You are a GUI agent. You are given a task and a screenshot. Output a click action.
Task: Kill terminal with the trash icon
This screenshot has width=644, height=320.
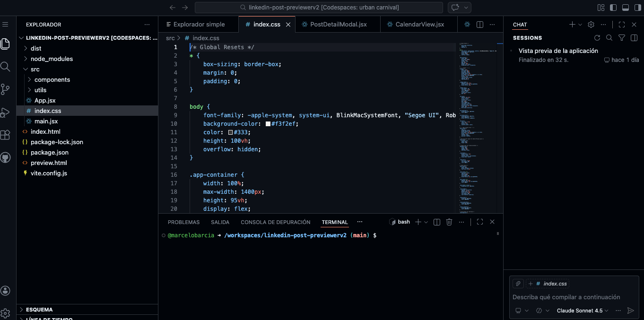[449, 222]
